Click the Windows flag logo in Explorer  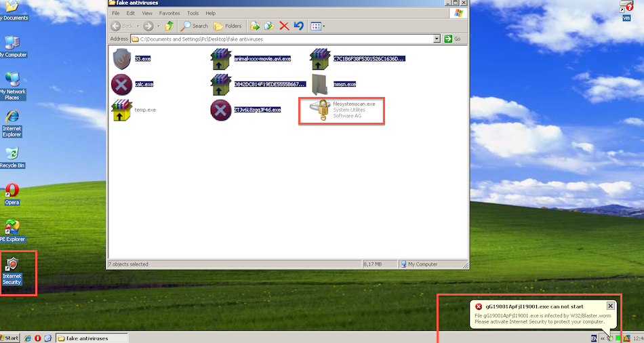pos(458,13)
